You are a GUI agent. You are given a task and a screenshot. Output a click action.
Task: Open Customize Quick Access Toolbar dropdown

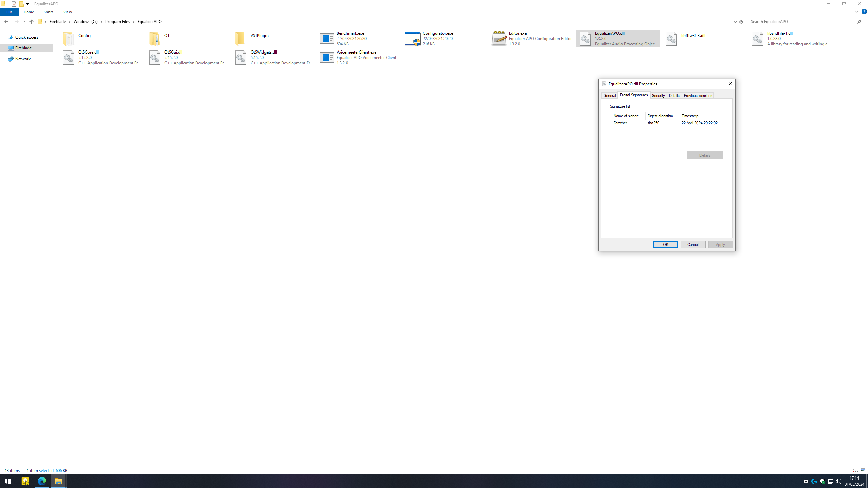pyautogui.click(x=27, y=4)
